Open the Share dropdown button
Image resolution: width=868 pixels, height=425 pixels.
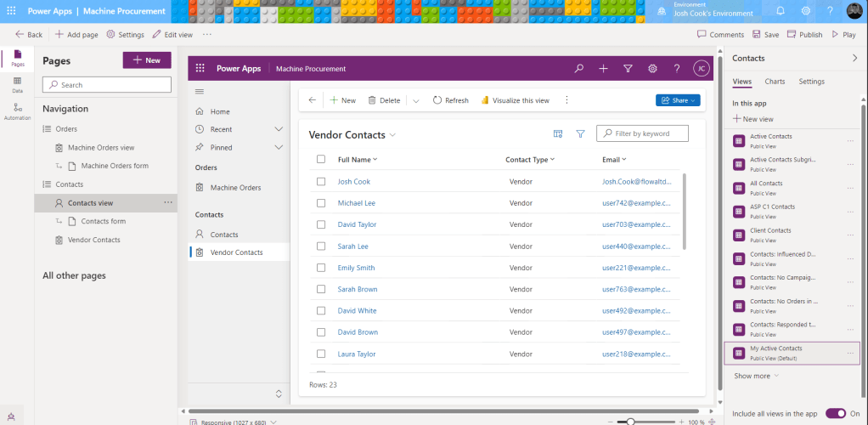[x=678, y=100]
